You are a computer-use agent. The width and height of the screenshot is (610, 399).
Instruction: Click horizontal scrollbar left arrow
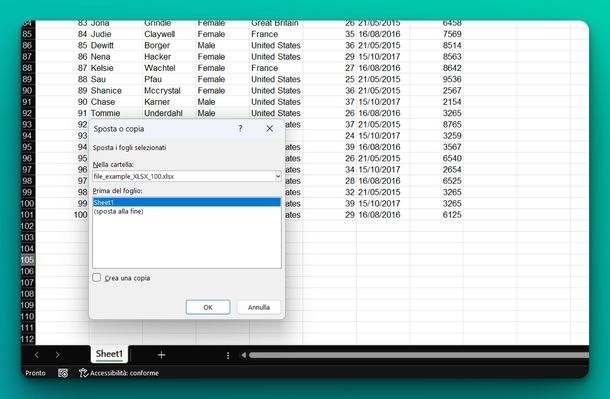tap(244, 355)
